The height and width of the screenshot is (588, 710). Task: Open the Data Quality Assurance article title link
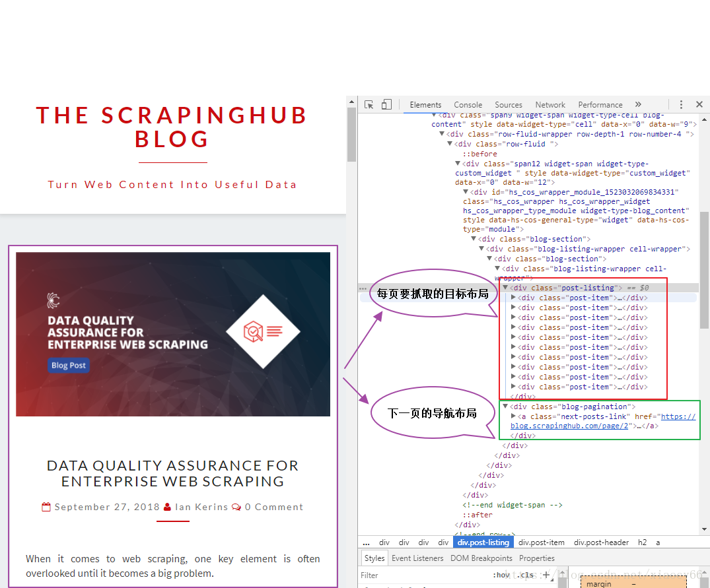[172, 473]
